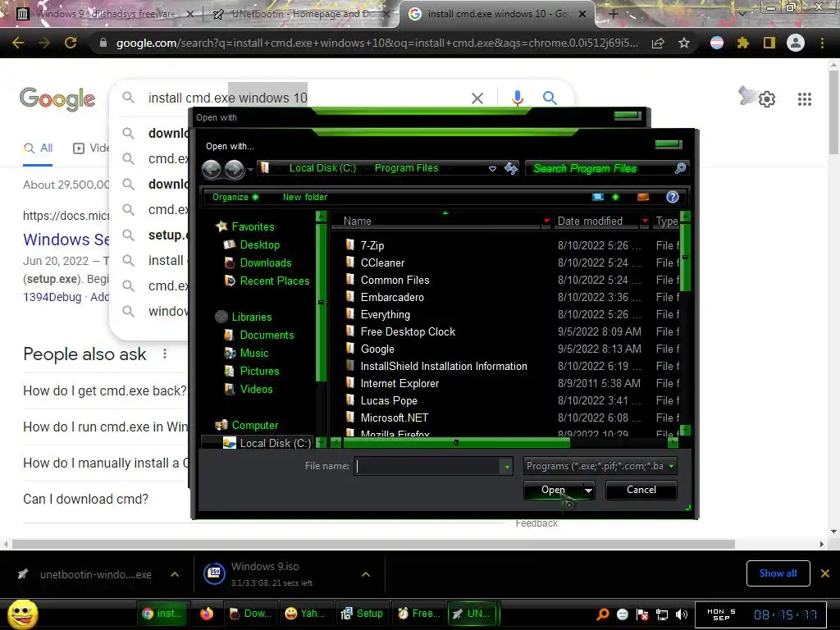Expand the Open button split arrow

588,491
